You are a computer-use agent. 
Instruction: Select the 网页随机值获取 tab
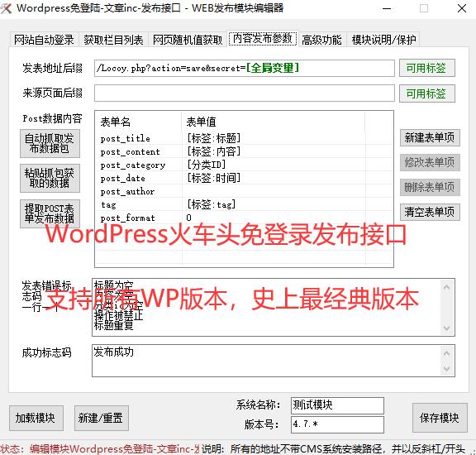tap(188, 40)
